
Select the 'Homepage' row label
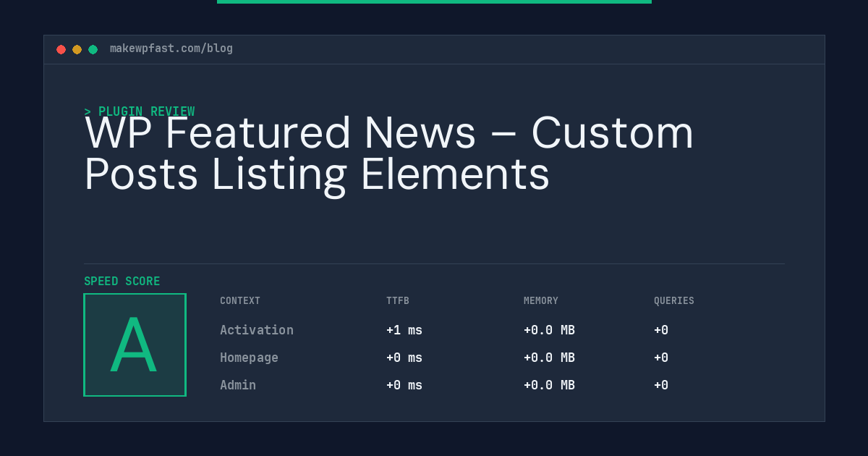[249, 358]
